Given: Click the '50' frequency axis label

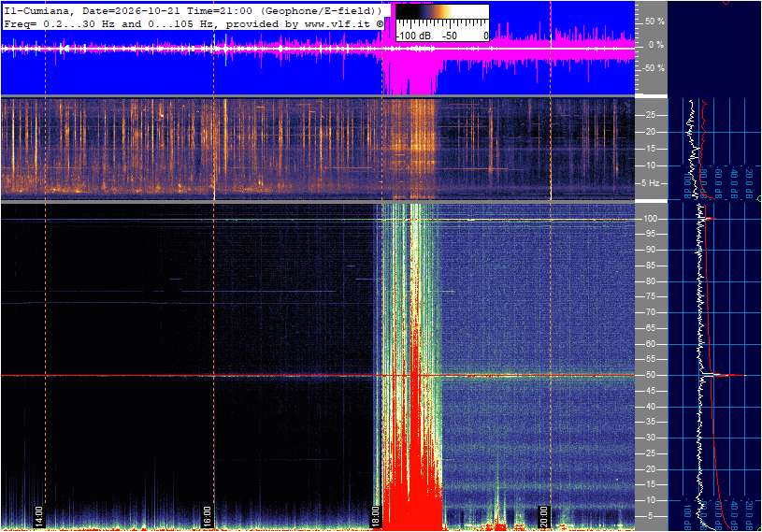Looking at the screenshot, I should coord(650,375).
